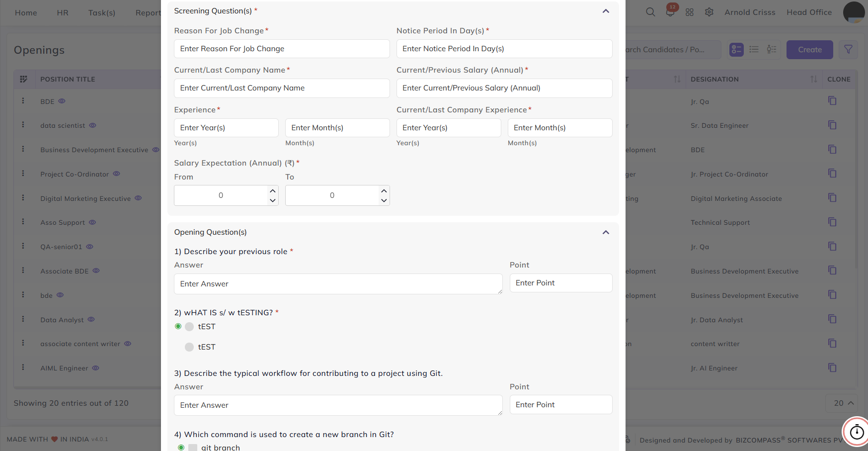This screenshot has height=451, width=868.
Task: View Associate BDE opening via eye icon
Action: pyautogui.click(x=96, y=271)
